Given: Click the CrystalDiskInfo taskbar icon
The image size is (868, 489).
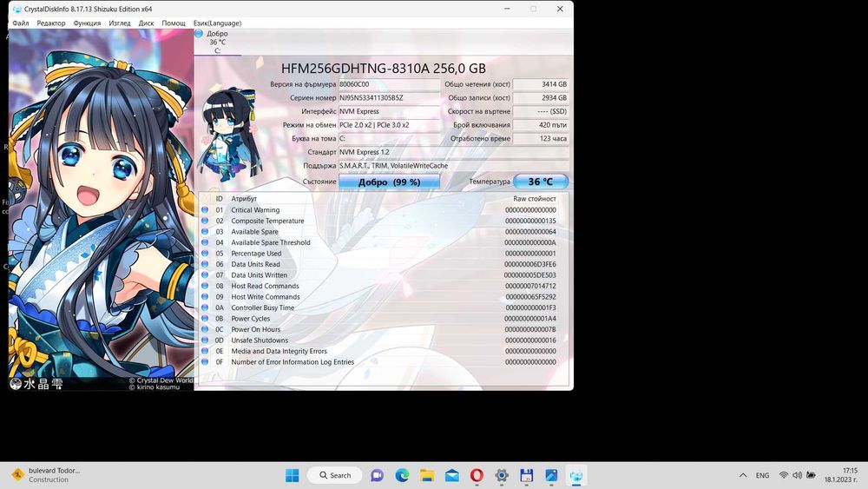Looking at the screenshot, I should click(576, 475).
